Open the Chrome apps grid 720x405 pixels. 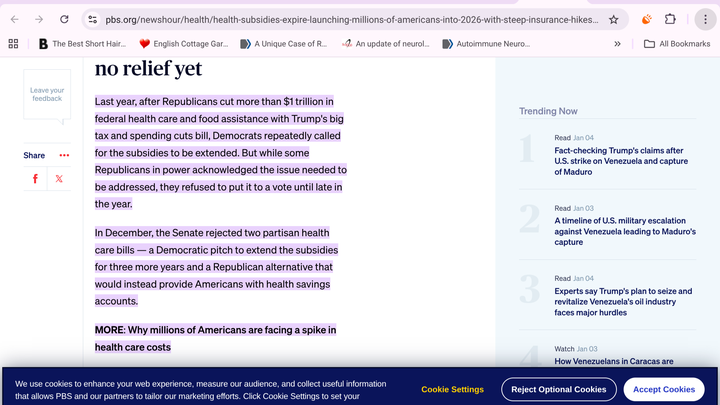[13, 44]
